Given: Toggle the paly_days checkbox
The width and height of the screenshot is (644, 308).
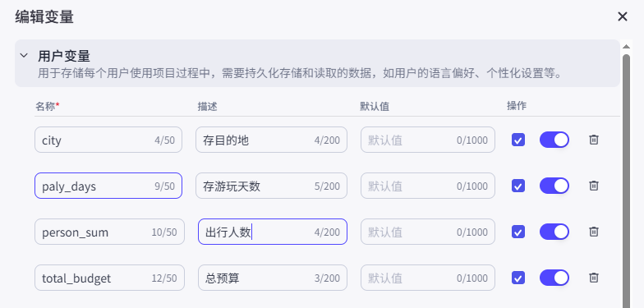Looking at the screenshot, I should [518, 186].
